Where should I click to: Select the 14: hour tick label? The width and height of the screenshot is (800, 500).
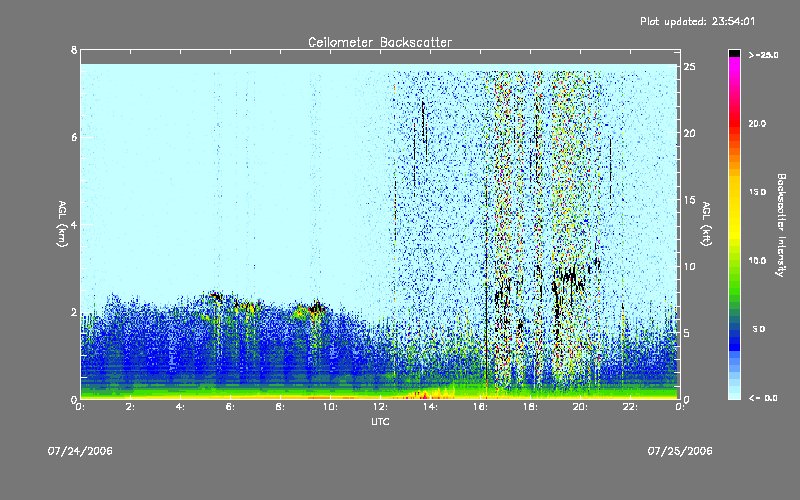[x=430, y=407]
